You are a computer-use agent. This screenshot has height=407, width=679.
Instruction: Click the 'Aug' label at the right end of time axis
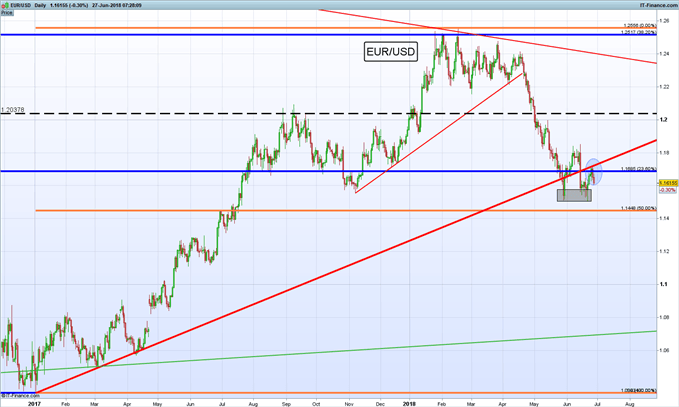pyautogui.click(x=630, y=404)
